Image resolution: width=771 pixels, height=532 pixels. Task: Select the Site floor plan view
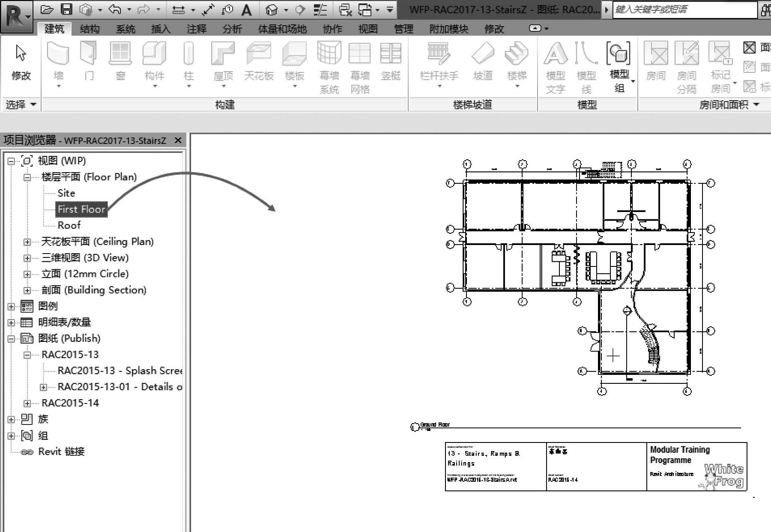pyautogui.click(x=66, y=193)
